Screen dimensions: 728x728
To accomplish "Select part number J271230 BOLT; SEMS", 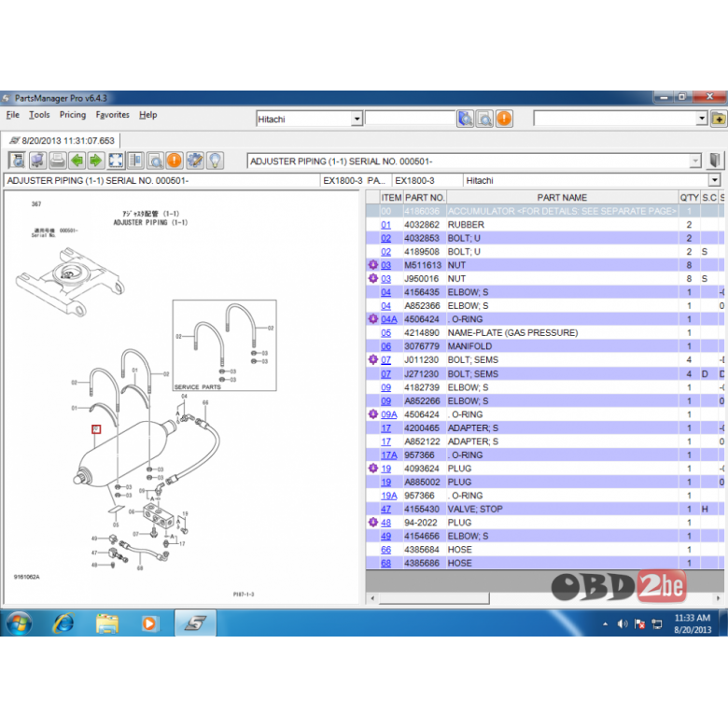I will [422, 373].
